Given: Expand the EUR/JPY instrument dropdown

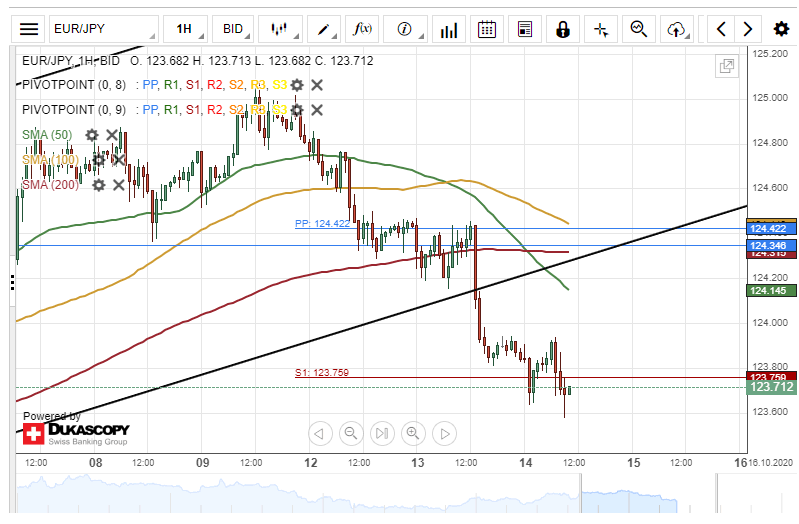Looking at the screenshot, I should 104,29.
